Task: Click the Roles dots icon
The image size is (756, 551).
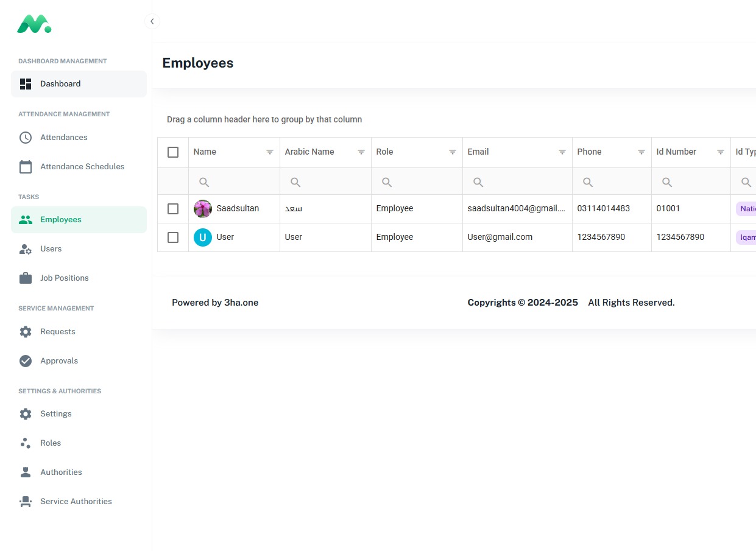Action: tap(26, 443)
